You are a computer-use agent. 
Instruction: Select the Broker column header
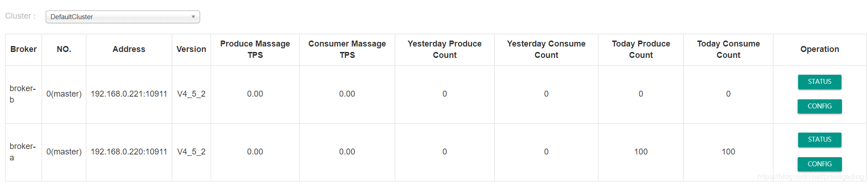click(23, 49)
